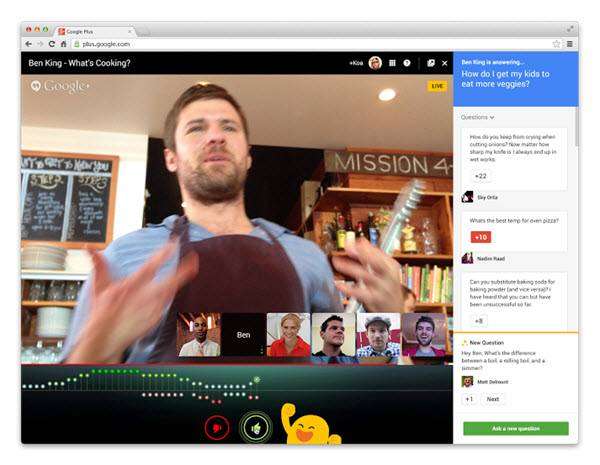This screenshot has height=465, width=600.
Task: Reload the page
Action: [52, 44]
